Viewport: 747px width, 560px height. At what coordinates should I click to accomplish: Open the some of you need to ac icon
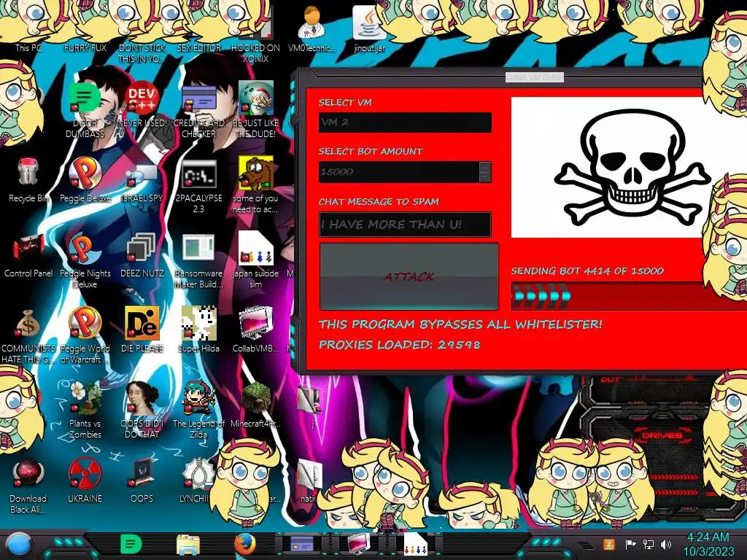point(255,186)
